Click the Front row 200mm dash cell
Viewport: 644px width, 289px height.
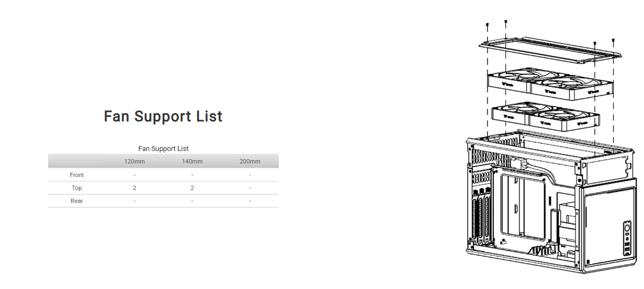click(250, 175)
